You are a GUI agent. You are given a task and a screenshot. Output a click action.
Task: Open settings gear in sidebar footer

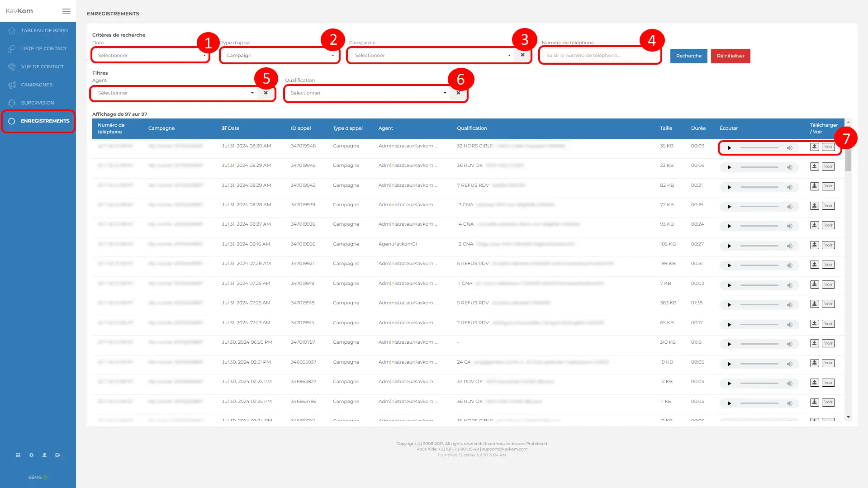pyautogui.click(x=31, y=455)
